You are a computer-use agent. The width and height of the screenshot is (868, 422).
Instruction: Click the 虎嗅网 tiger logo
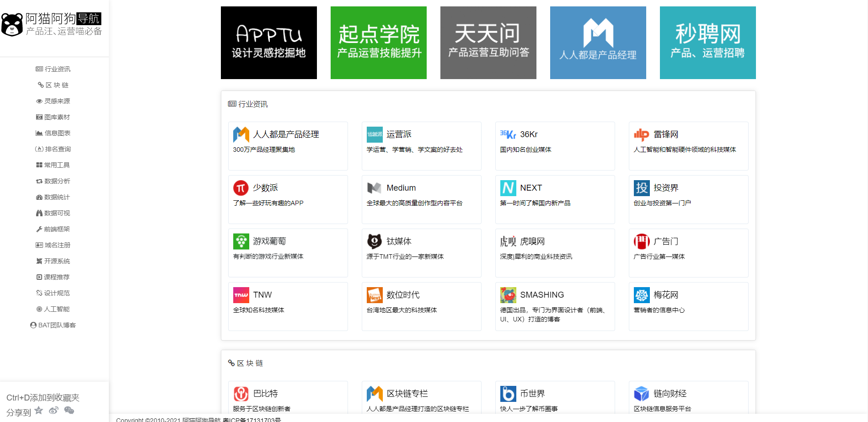pos(507,241)
